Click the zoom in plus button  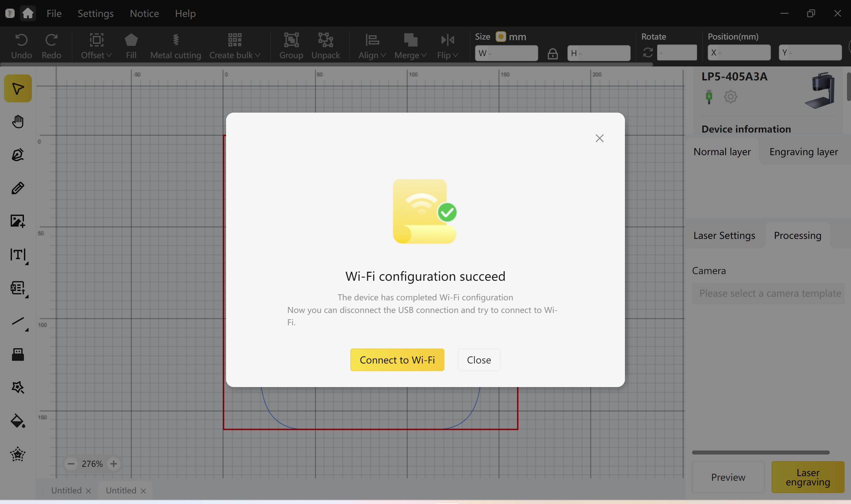113,464
